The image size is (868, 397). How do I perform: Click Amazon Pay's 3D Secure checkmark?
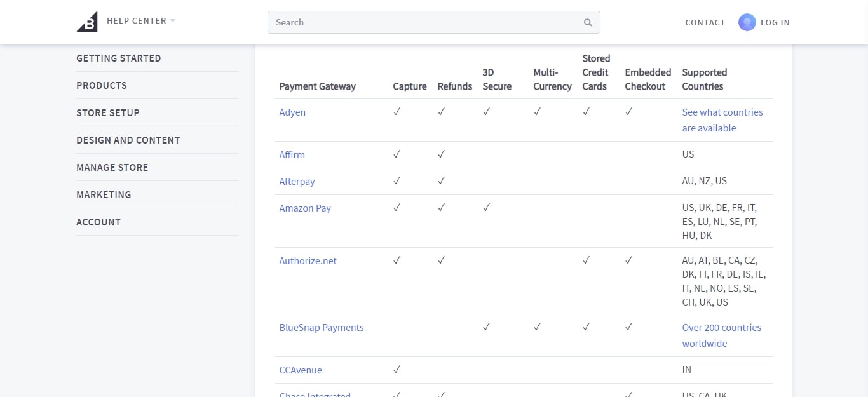(486, 208)
